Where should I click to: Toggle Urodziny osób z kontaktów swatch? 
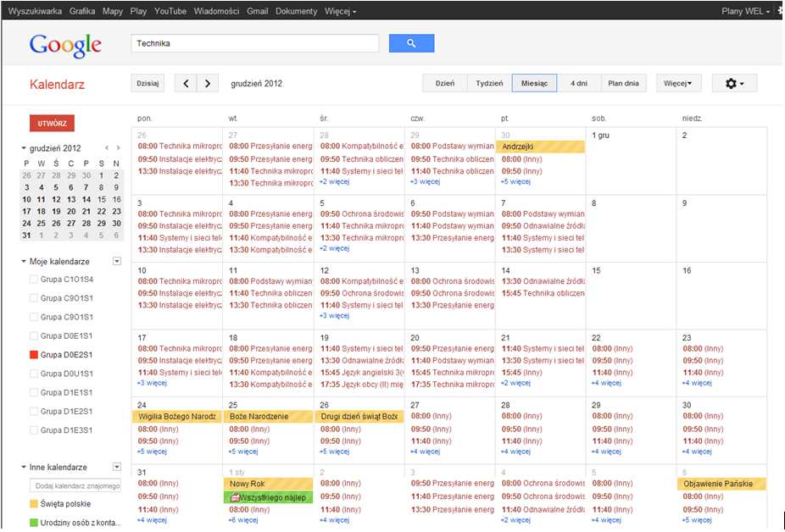click(34, 523)
